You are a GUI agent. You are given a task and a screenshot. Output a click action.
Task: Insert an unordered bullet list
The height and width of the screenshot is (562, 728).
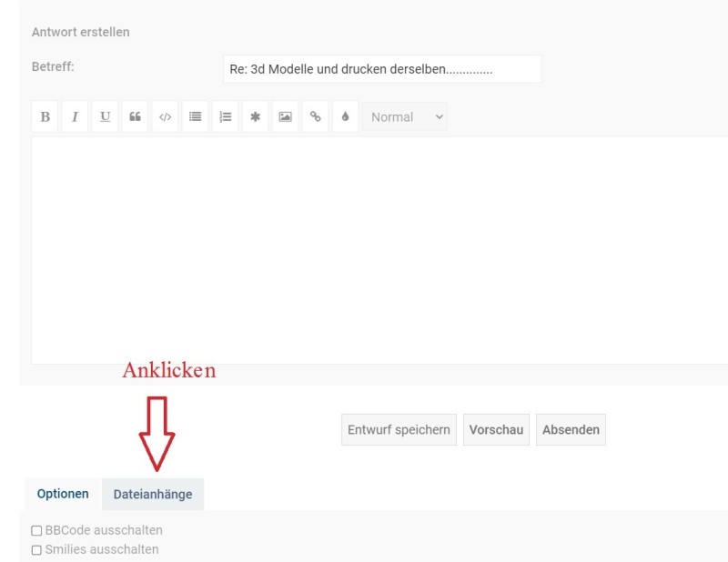[x=195, y=116]
